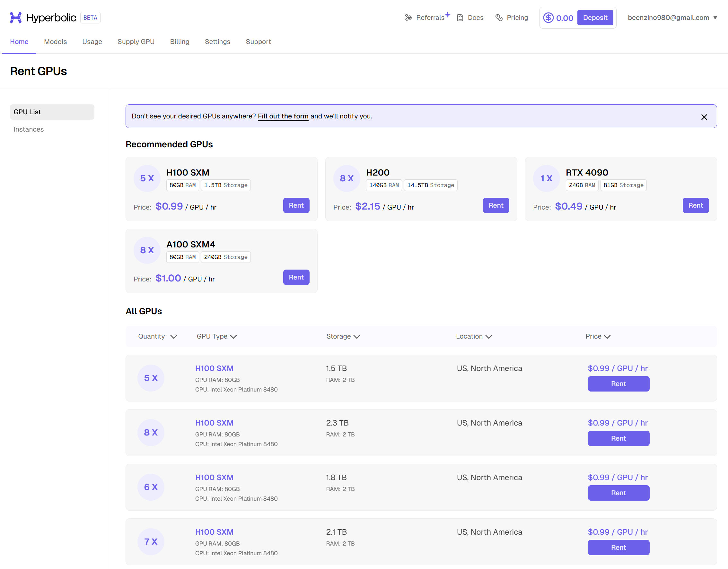Switch to the Models tab
The height and width of the screenshot is (569, 728).
[55, 42]
